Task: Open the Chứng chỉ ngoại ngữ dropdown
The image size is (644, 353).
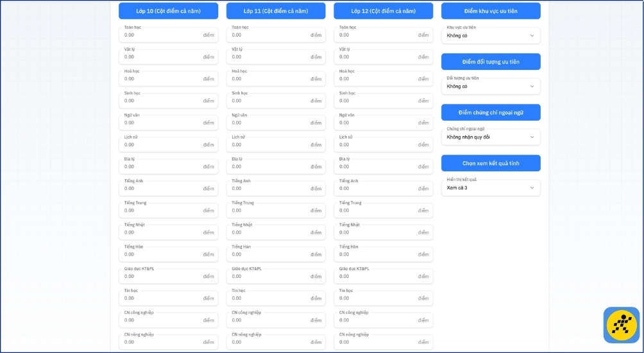Action: [490, 137]
